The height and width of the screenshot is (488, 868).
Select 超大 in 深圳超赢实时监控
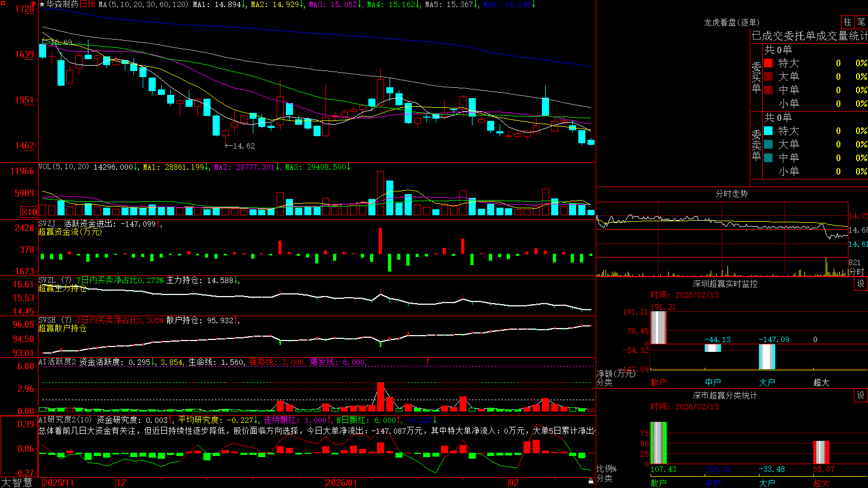pos(821,382)
